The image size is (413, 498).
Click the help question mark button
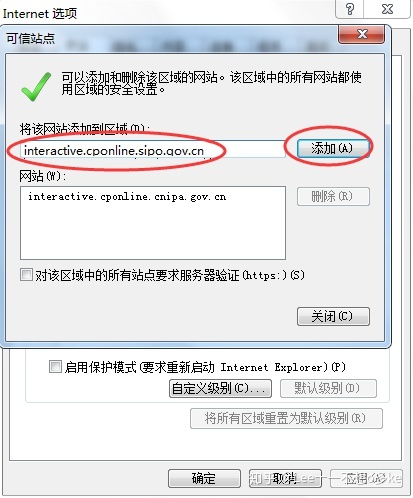pyautogui.click(x=349, y=9)
